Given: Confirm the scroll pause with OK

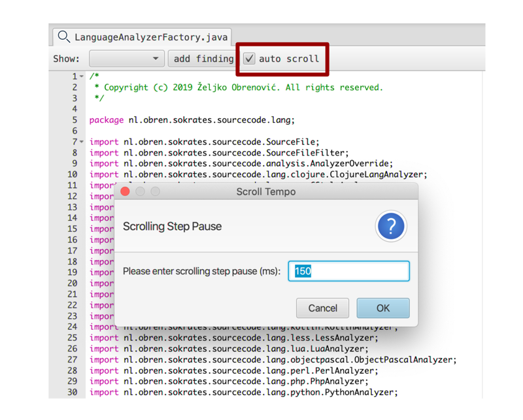Looking at the screenshot, I should coord(382,308).
